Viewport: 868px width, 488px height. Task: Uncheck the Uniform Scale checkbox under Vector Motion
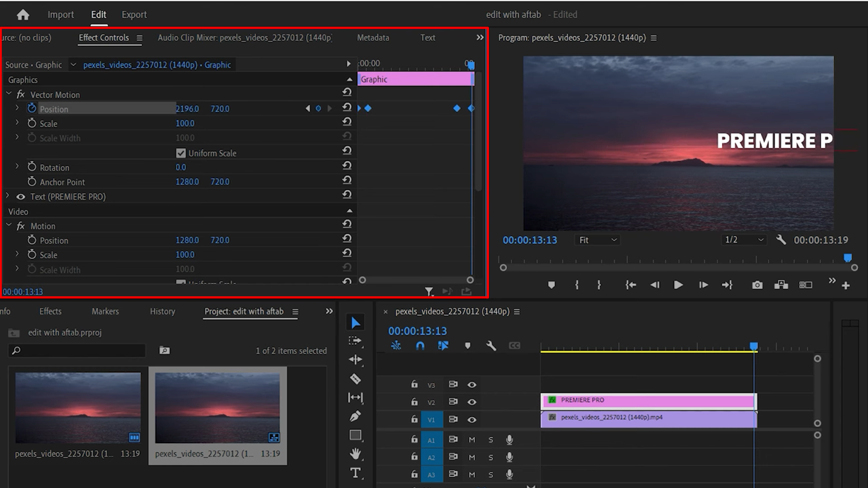tap(181, 153)
